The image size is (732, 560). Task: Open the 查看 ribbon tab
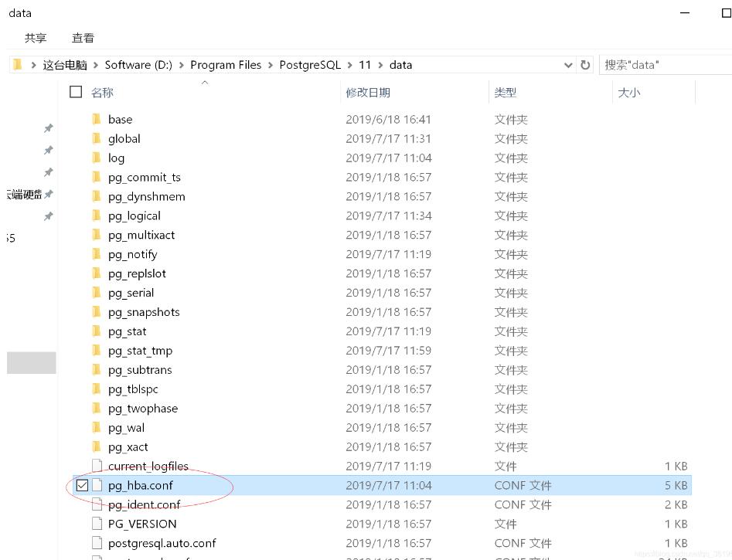click(83, 38)
